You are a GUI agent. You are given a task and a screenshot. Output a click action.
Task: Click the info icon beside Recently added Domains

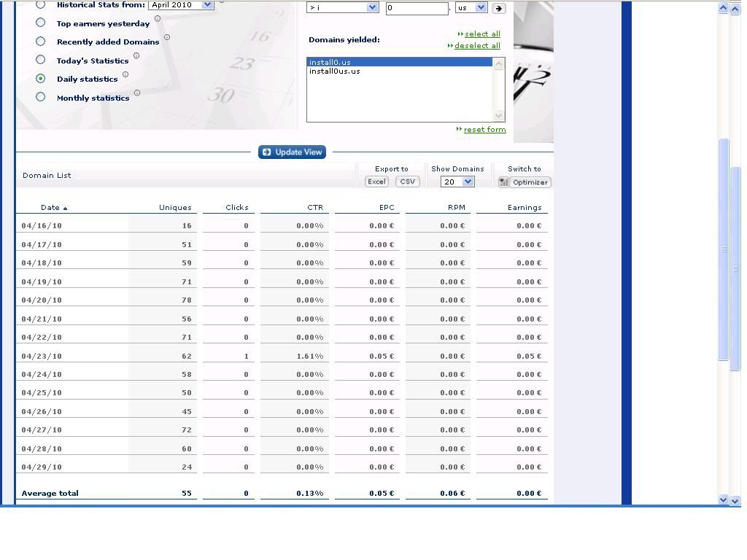[x=167, y=37]
